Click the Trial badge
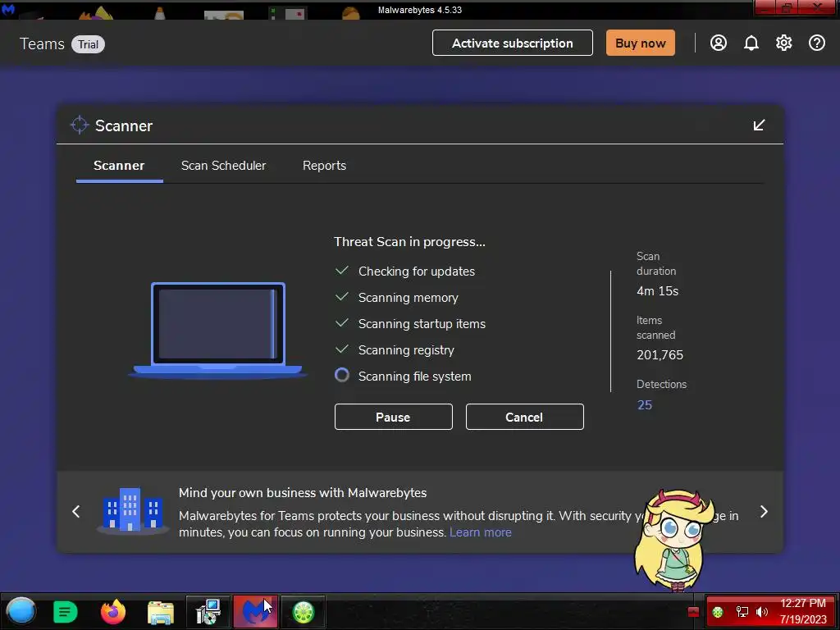The height and width of the screenshot is (630, 840). (x=88, y=44)
